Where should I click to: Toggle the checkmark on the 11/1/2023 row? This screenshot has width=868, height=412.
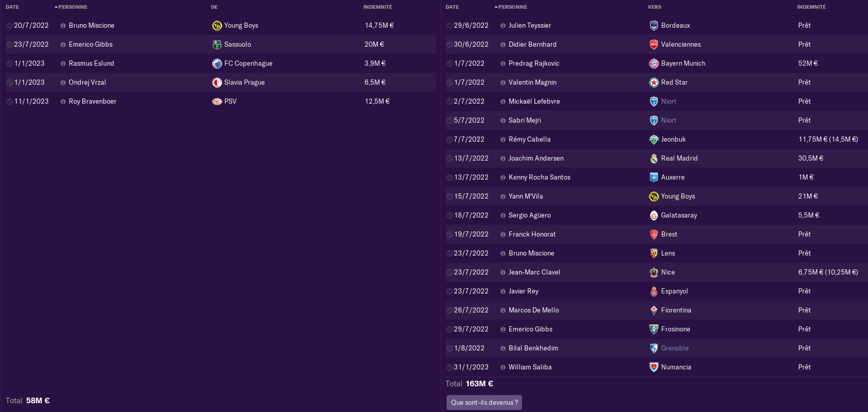pyautogui.click(x=10, y=102)
